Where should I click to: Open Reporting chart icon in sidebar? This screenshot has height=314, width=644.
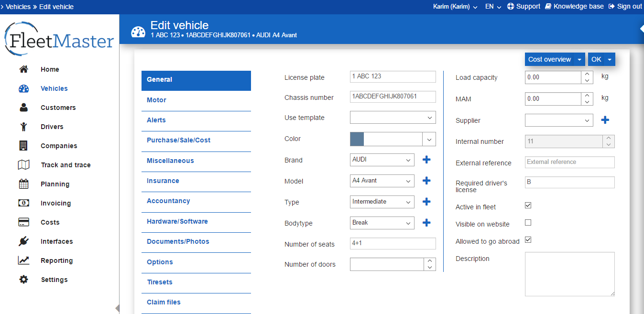tap(23, 260)
